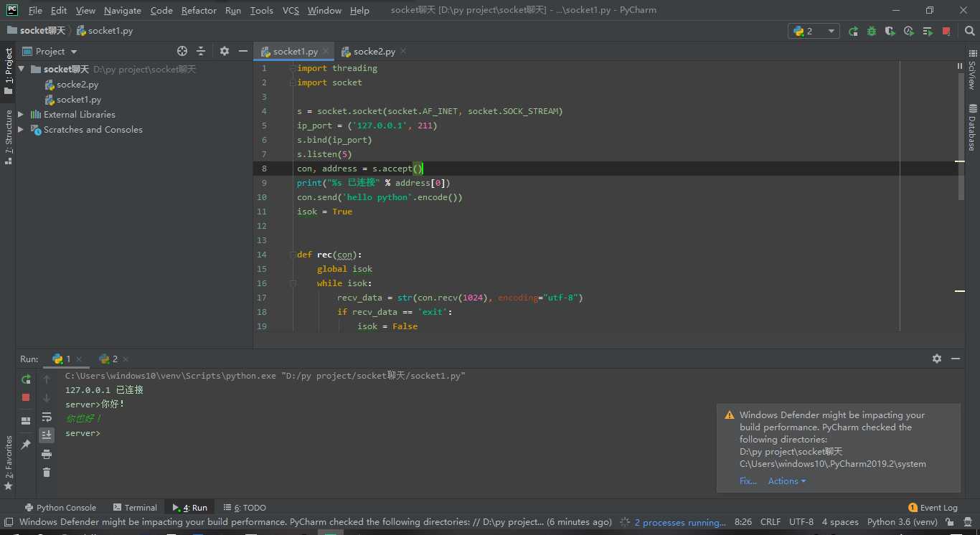Open the VCS menu
The image size is (980, 535).
click(x=291, y=10)
